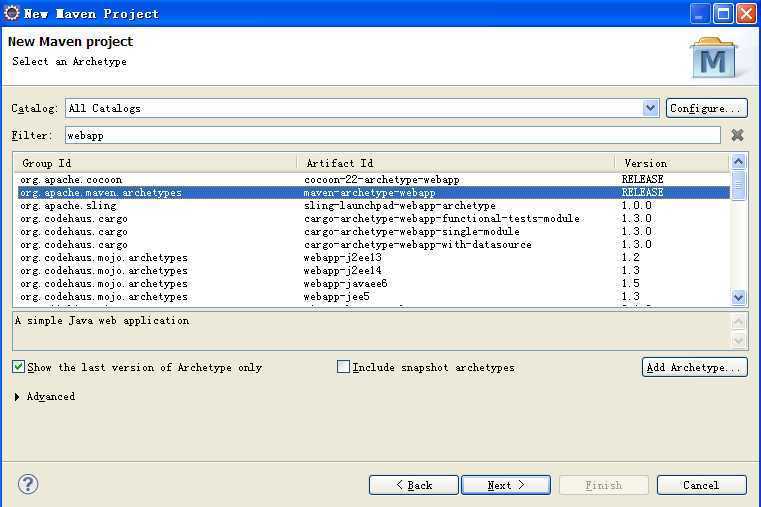Click the Maven M wizard banner icon
This screenshot has width=761, height=507.
pyautogui.click(x=713, y=58)
